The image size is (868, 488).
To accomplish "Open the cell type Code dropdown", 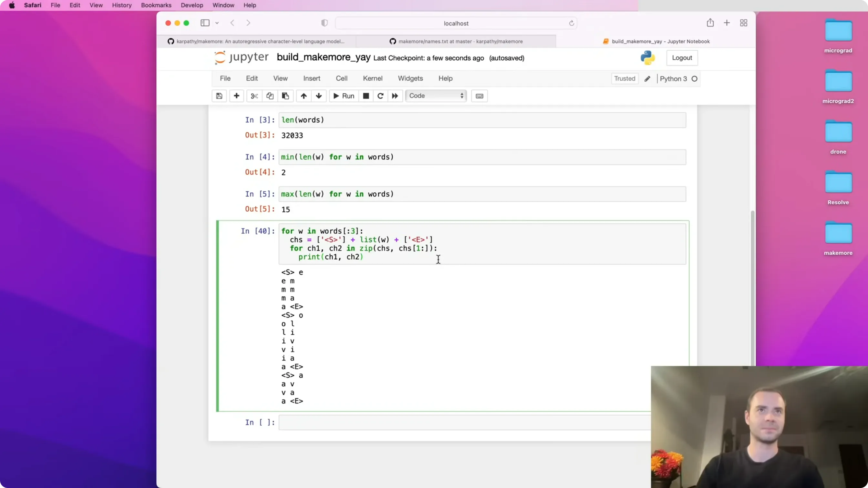I will coord(436,96).
